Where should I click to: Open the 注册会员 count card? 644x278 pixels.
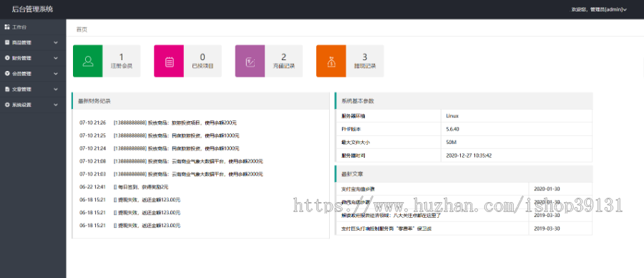(x=122, y=62)
